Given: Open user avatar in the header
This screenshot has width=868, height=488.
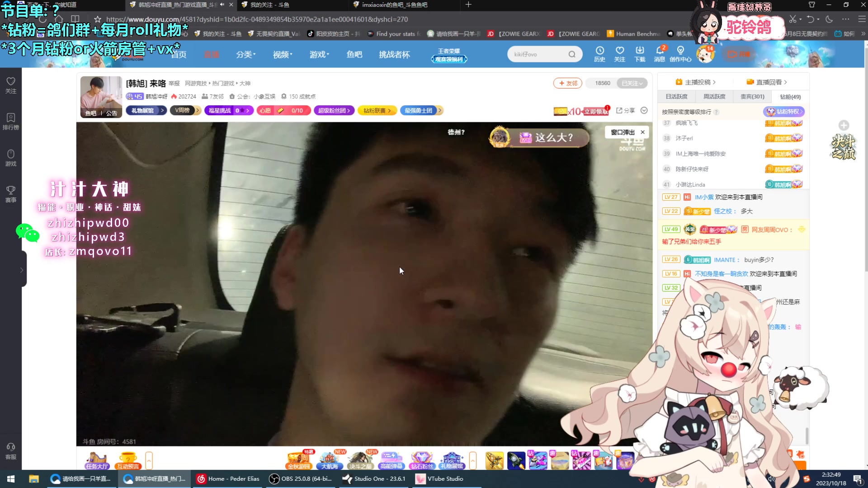Looking at the screenshot, I should point(705,54).
